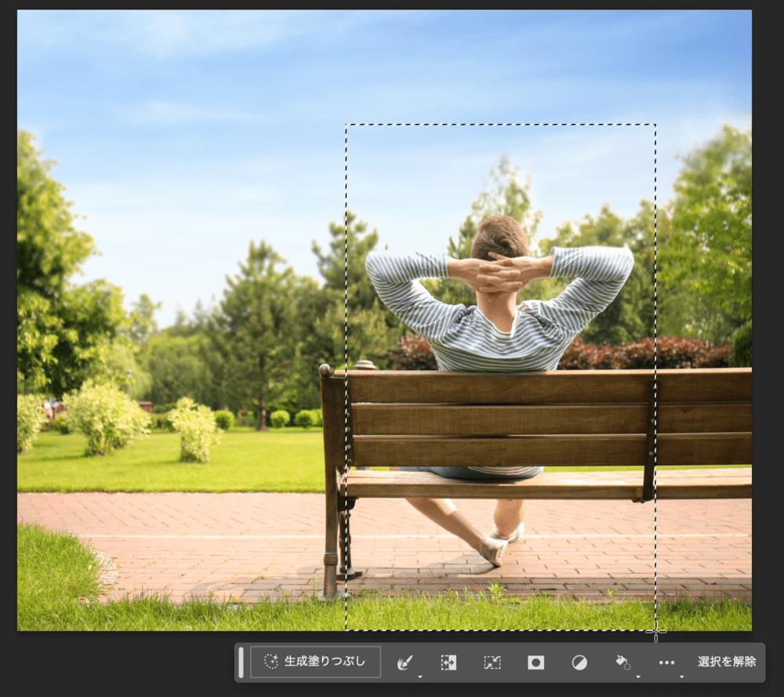Image resolution: width=784 pixels, height=697 pixels.
Task: Create a mask from the selection
Action: tap(535, 663)
